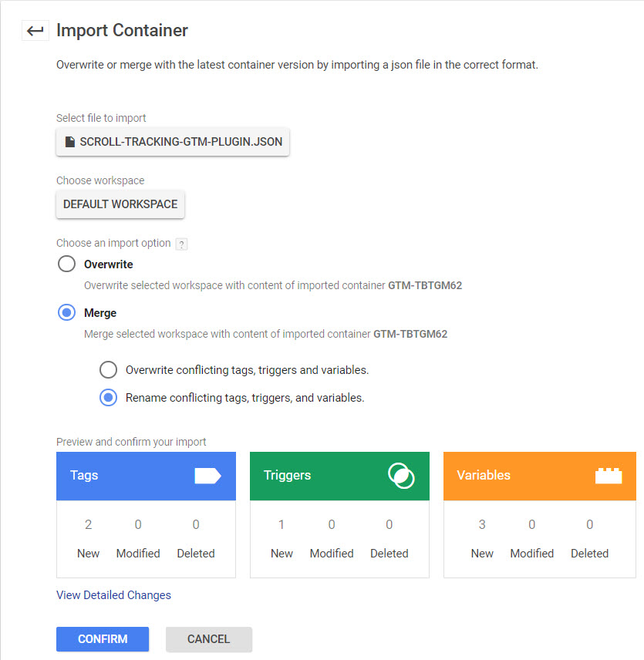Click the SCROLL-TRACKING-GTM-PLUGIN.JSON file selector

coord(173,142)
